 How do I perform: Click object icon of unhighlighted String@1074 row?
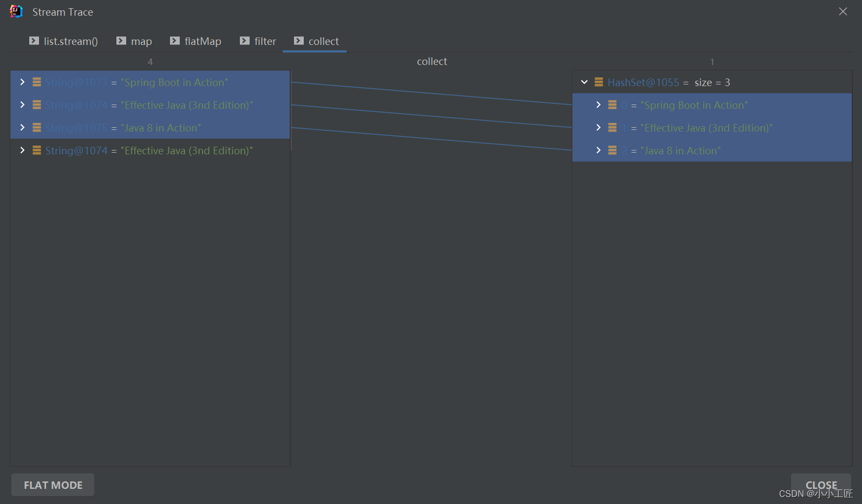pos(37,150)
